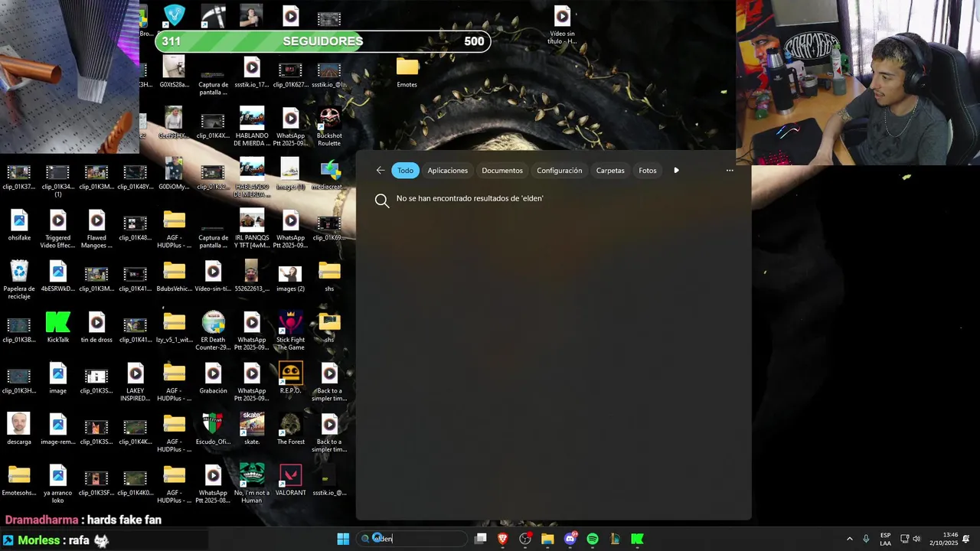Select the Flawed Mangoes media file
Viewport: 980px width, 551px height.
[96, 229]
